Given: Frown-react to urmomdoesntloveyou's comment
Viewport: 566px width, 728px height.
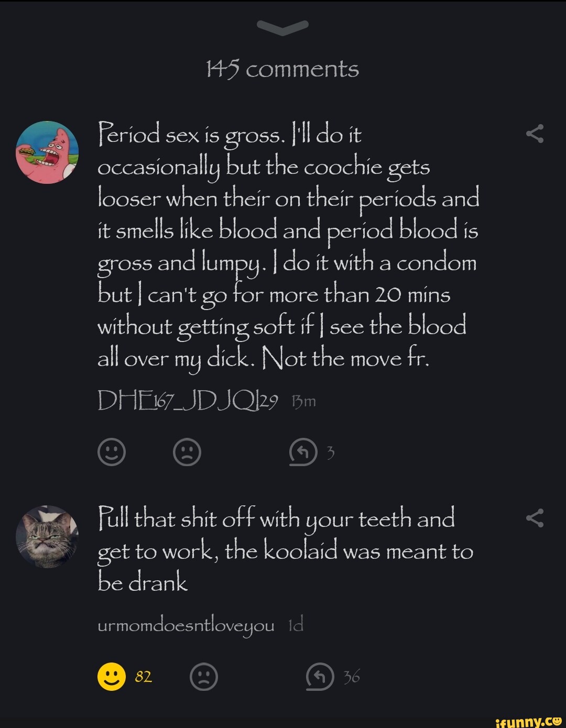Looking at the screenshot, I should click(203, 676).
